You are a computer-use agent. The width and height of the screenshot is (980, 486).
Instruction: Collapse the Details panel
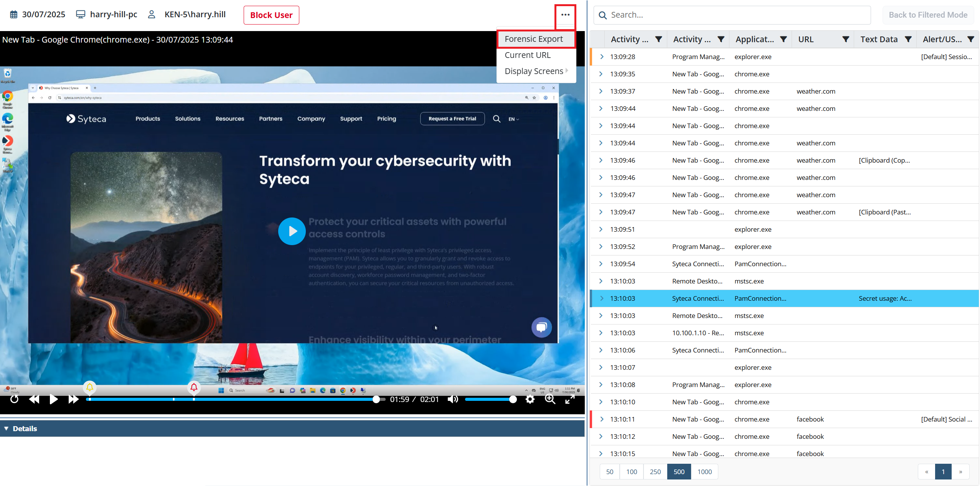pos(7,428)
